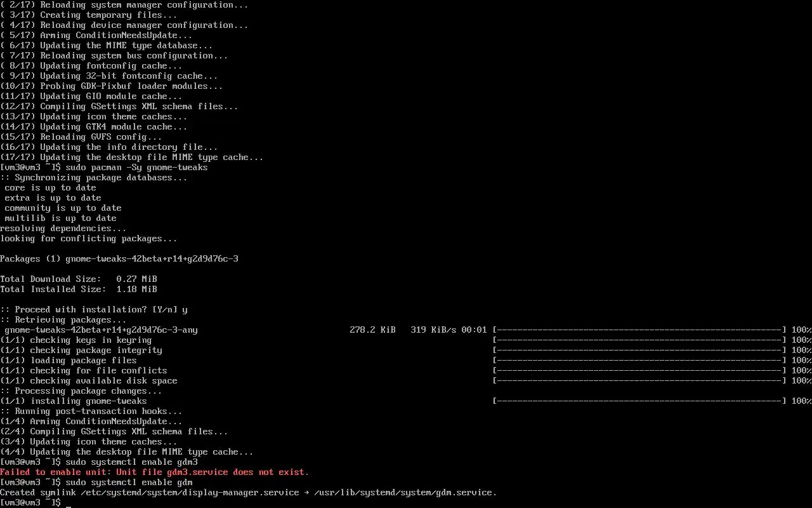Click the "extra is up to date" line
Screen dimensions: 812x508
pos(53,197)
